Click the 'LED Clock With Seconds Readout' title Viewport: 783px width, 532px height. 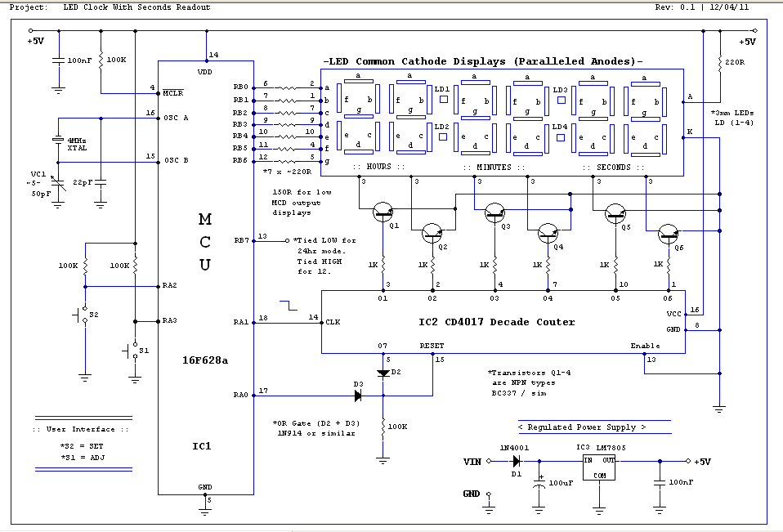(136, 7)
